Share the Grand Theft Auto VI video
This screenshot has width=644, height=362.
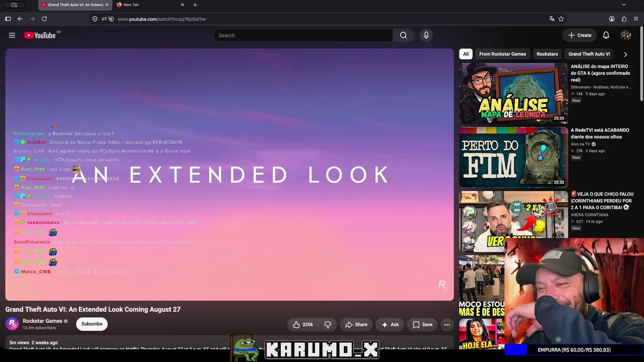[x=356, y=325]
